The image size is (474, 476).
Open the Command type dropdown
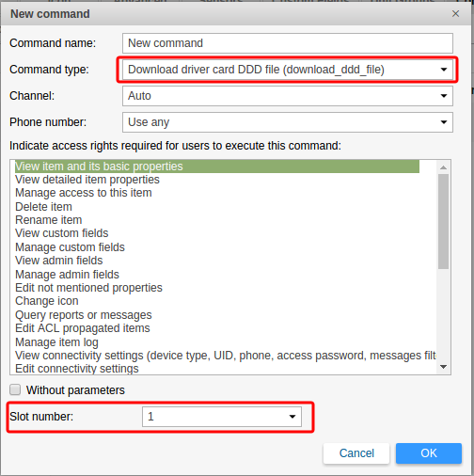pos(288,70)
